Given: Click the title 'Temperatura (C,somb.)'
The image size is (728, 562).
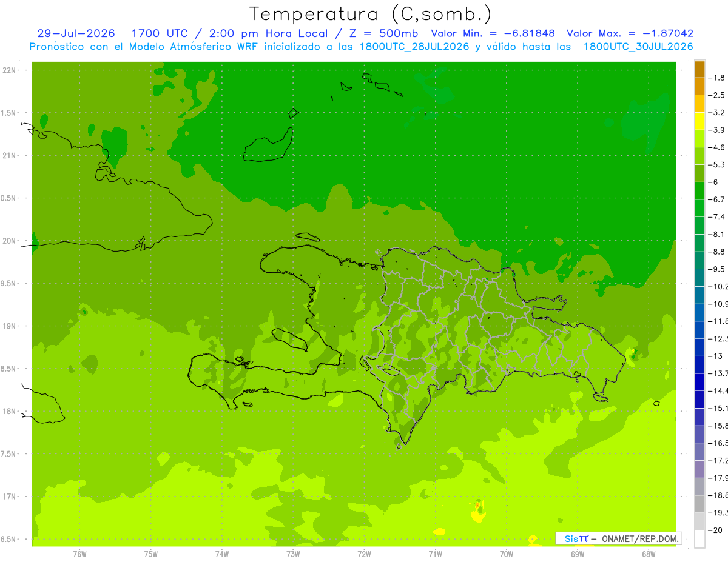Looking at the screenshot, I should point(370,14).
